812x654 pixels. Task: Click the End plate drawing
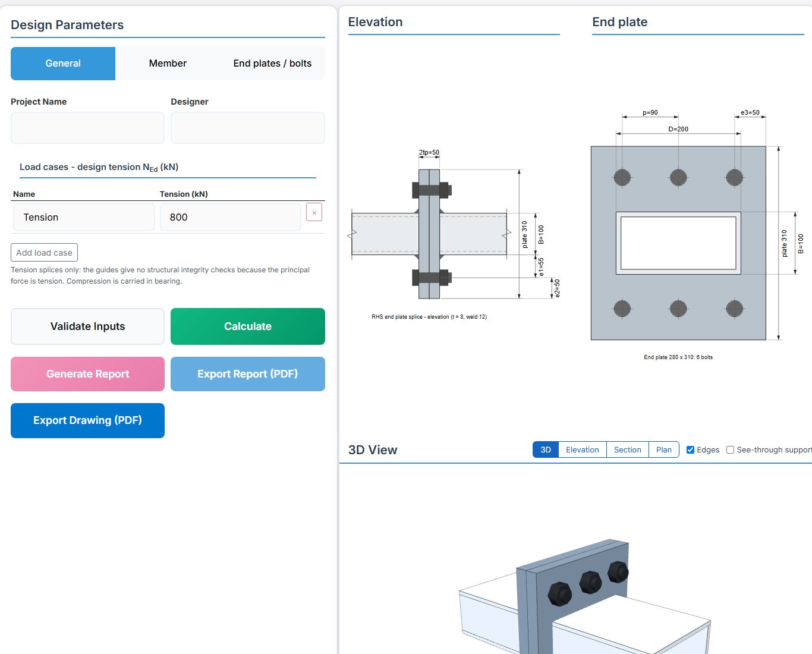697,235
